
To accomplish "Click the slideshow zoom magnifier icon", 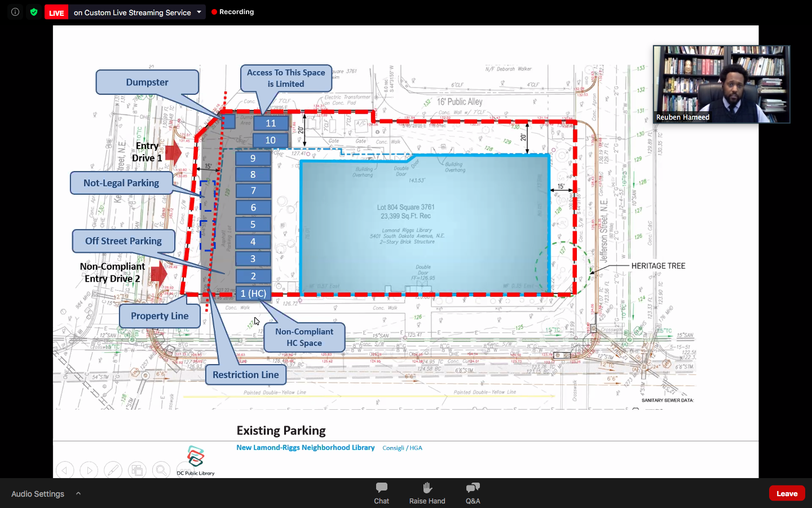I will [161, 470].
